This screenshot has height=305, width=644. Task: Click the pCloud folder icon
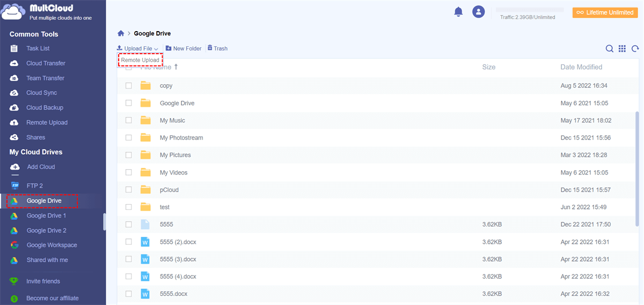point(145,190)
